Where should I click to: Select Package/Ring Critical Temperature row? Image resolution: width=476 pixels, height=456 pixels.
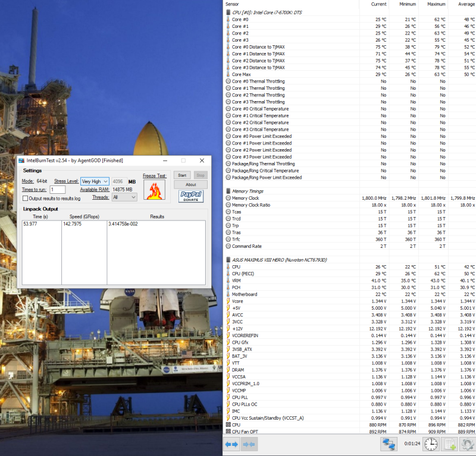350,171
